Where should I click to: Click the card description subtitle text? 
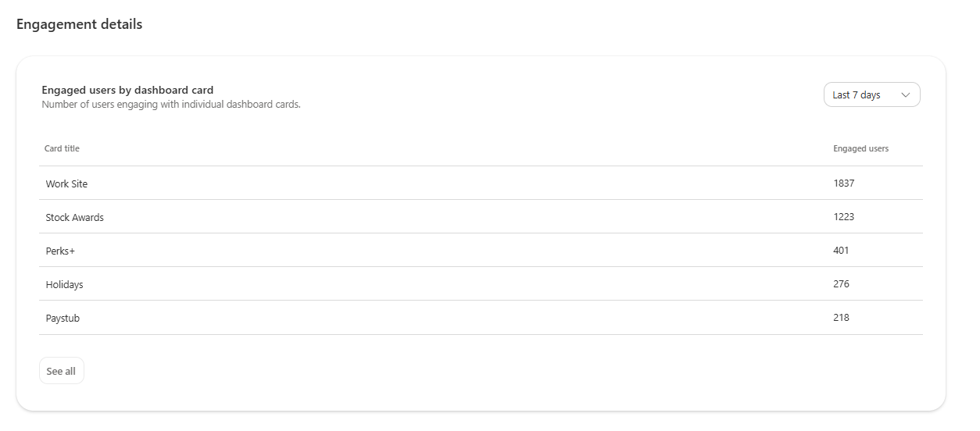pyautogui.click(x=171, y=104)
